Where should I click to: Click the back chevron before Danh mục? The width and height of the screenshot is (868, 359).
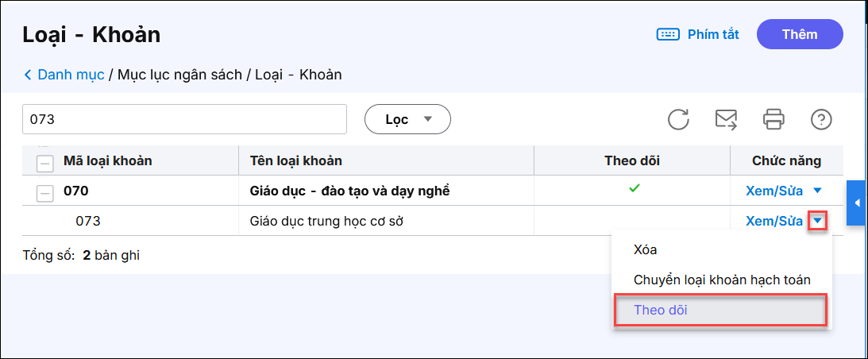coord(28,75)
